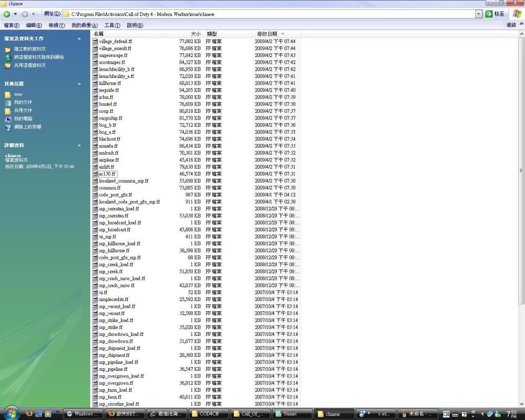Click the 'Make a new folder' link

coord(30,49)
